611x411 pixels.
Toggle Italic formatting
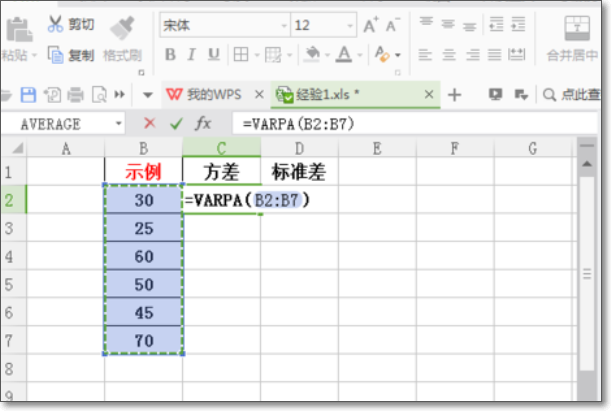tap(191, 55)
